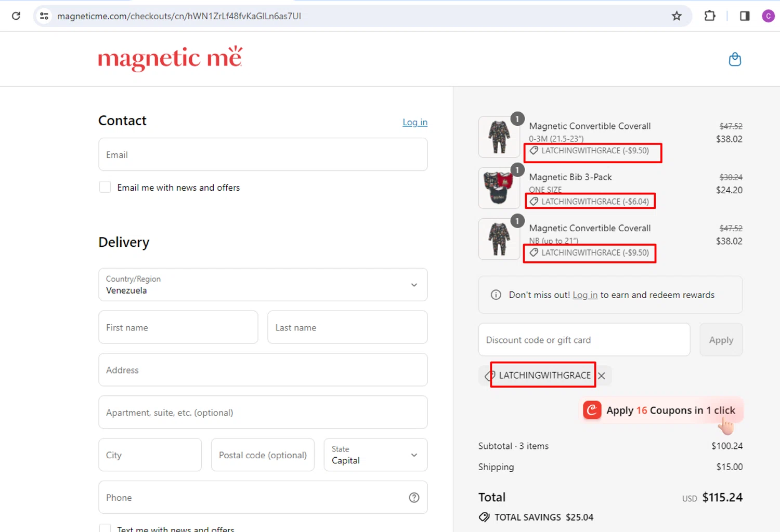The height and width of the screenshot is (532, 780).
Task: Click the total savings tag icon
Action: point(484,517)
